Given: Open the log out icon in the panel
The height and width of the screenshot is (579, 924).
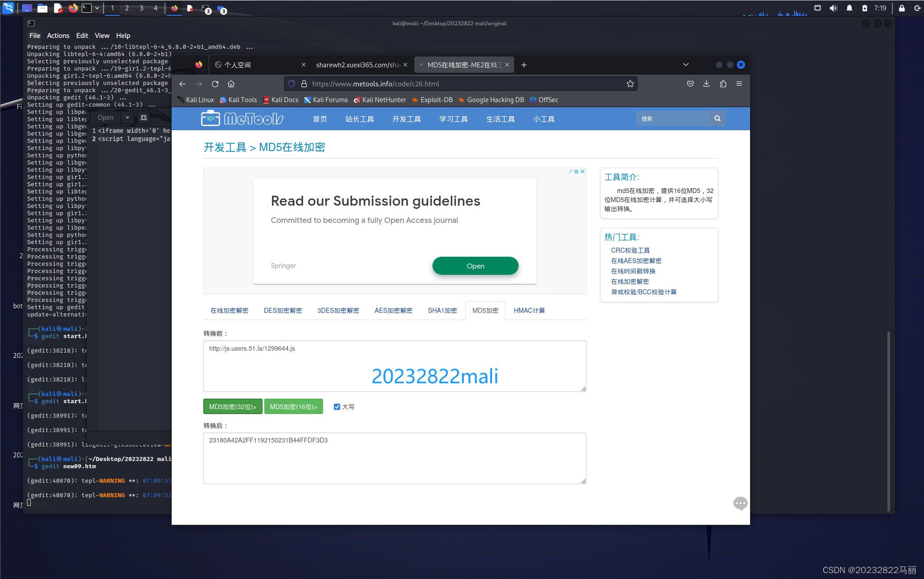Looking at the screenshot, I should (917, 8).
